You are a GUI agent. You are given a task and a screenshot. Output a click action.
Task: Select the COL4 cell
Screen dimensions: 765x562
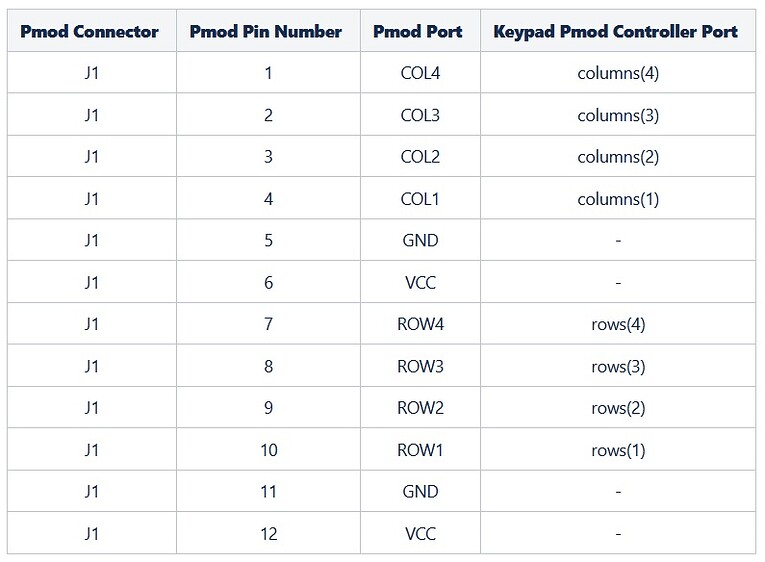pyautogui.click(x=419, y=73)
